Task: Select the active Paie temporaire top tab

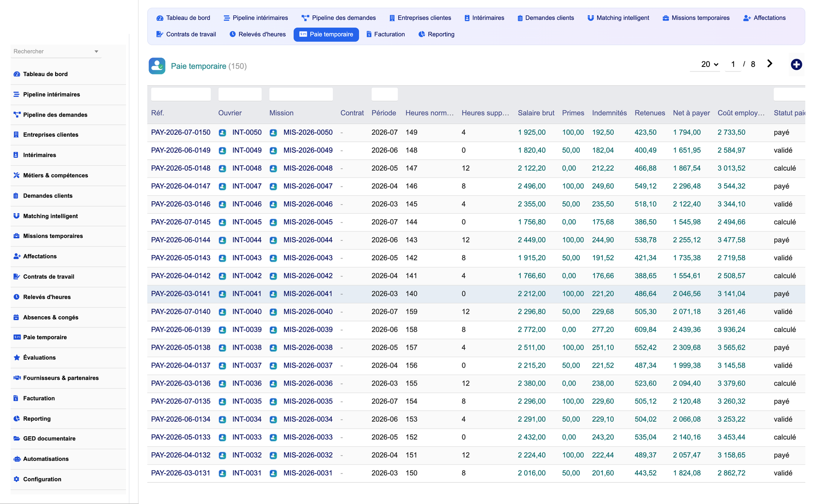Action: pyautogui.click(x=326, y=34)
